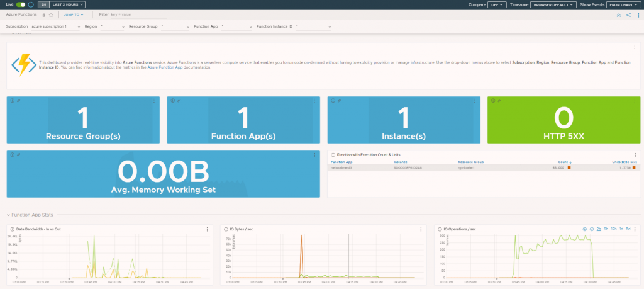
Task: Show info for Function App(s) tile
Action: click(172, 101)
